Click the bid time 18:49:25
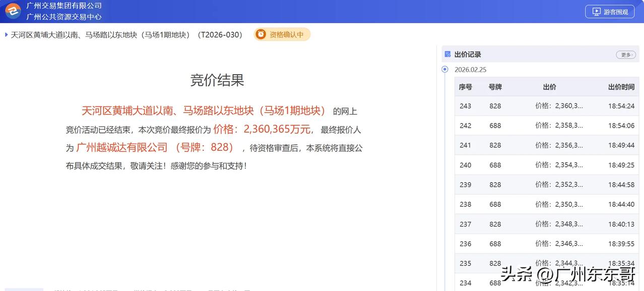 point(621,165)
